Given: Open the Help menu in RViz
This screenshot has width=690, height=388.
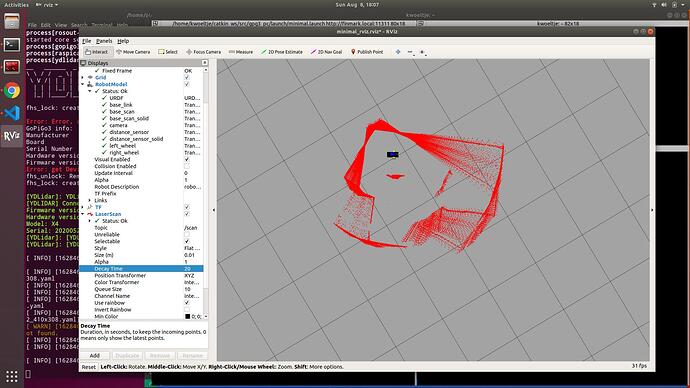Looking at the screenshot, I should click(123, 41).
